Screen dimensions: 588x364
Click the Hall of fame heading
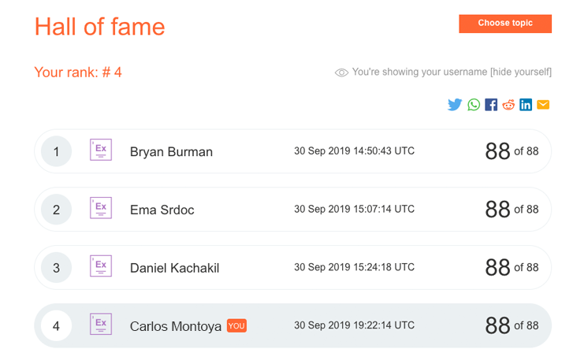[x=99, y=27]
